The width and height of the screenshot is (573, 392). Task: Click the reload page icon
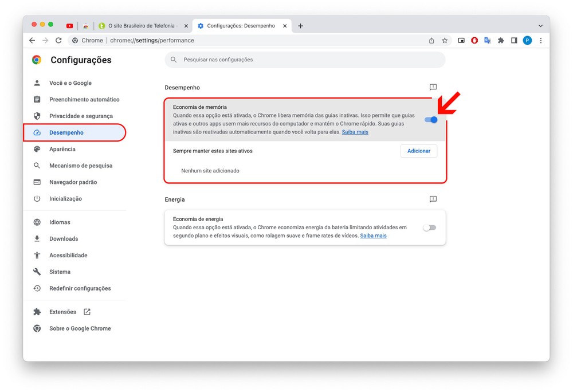58,41
